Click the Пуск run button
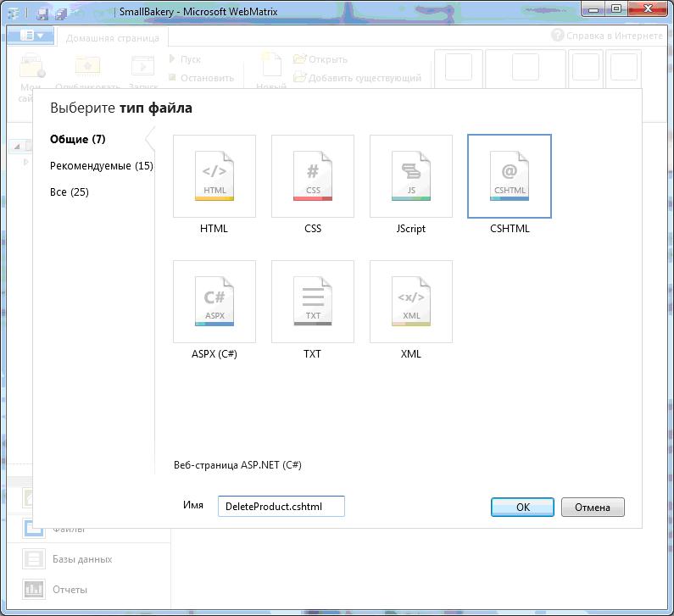Image resolution: width=674 pixels, height=616 pixels. pyautogui.click(x=185, y=59)
